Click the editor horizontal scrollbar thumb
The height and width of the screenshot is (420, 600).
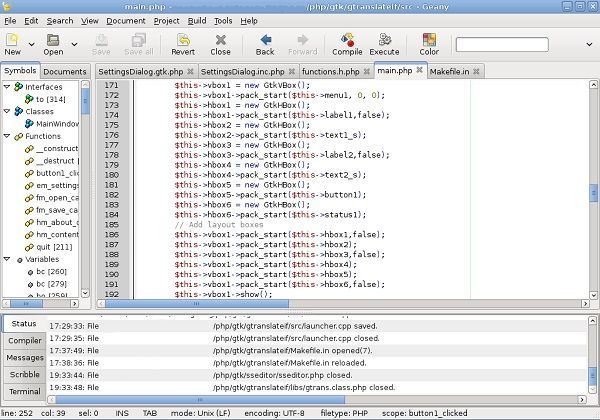click(197, 304)
